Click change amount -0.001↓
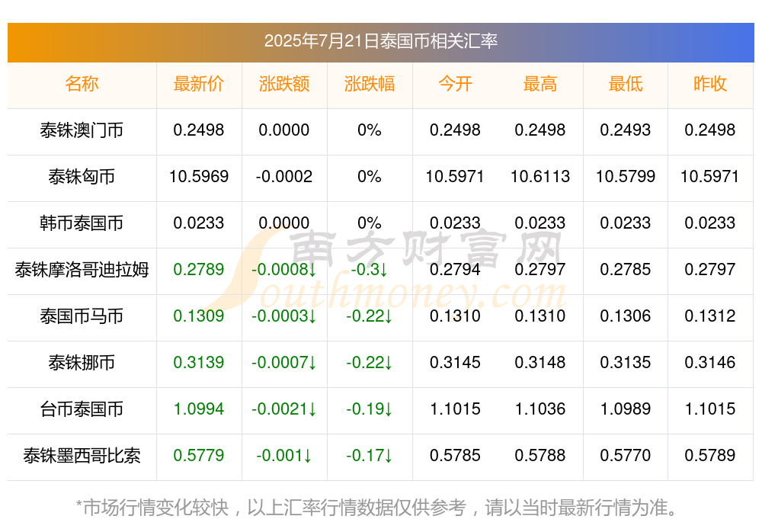This screenshot has height=532, width=762. 284,456
